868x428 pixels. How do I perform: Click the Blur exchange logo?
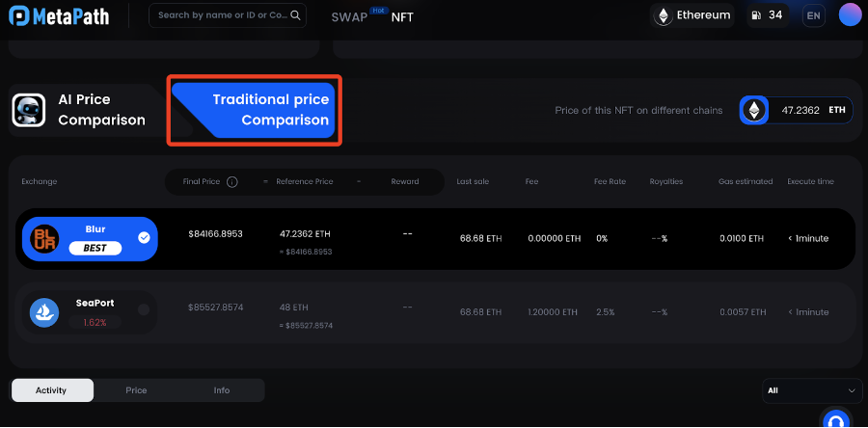pyautogui.click(x=45, y=238)
